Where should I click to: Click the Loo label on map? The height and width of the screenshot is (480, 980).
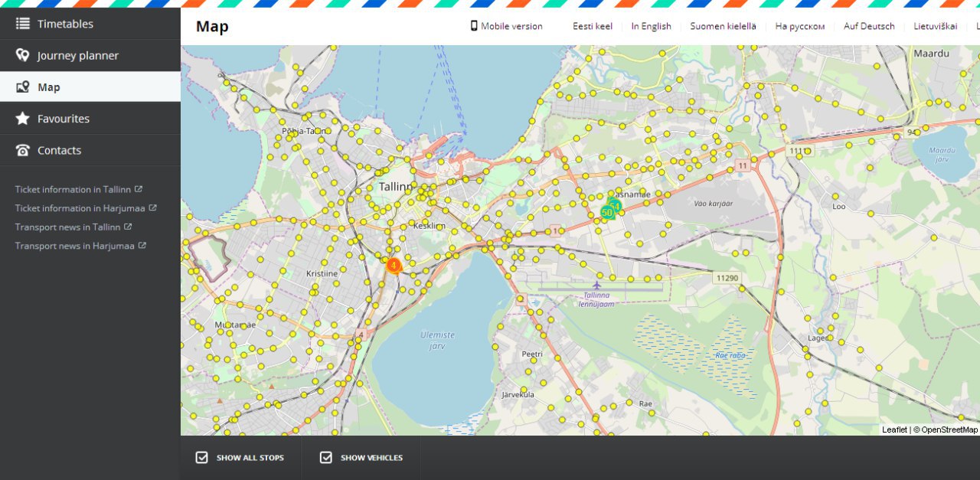(839, 207)
